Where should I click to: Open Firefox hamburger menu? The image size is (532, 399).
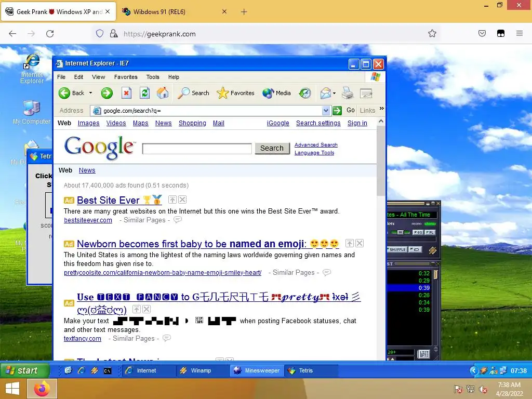click(x=520, y=33)
